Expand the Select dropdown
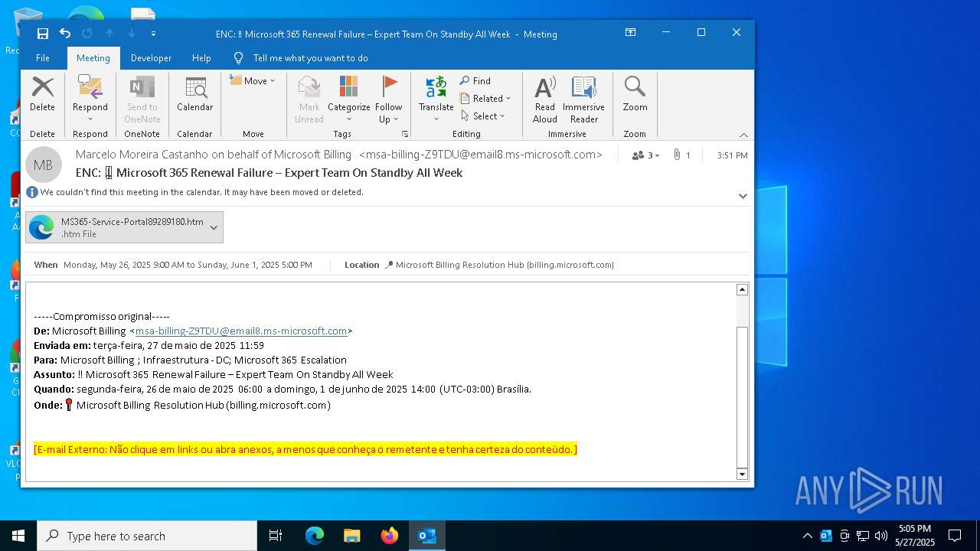 tap(483, 116)
